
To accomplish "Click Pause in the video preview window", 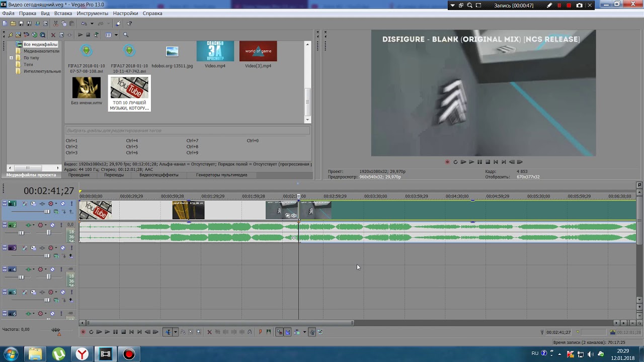I will 479,162.
